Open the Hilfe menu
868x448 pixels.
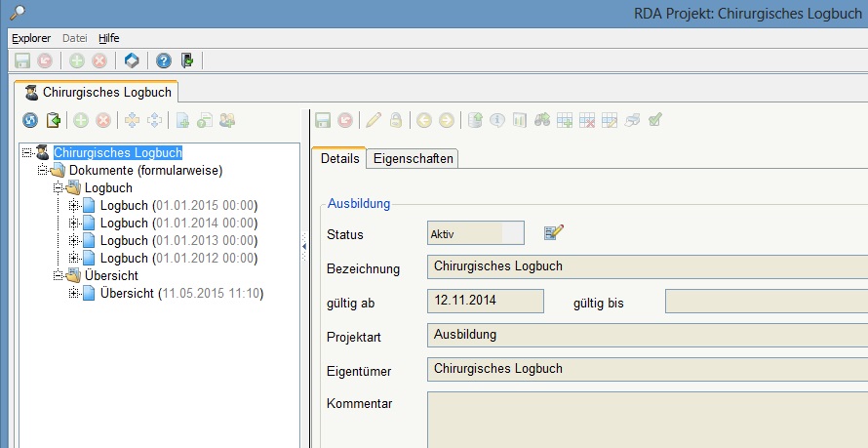109,38
